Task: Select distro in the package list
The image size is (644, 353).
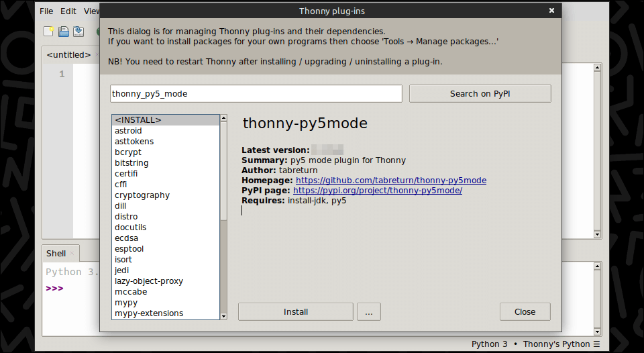Action: [x=166, y=217]
